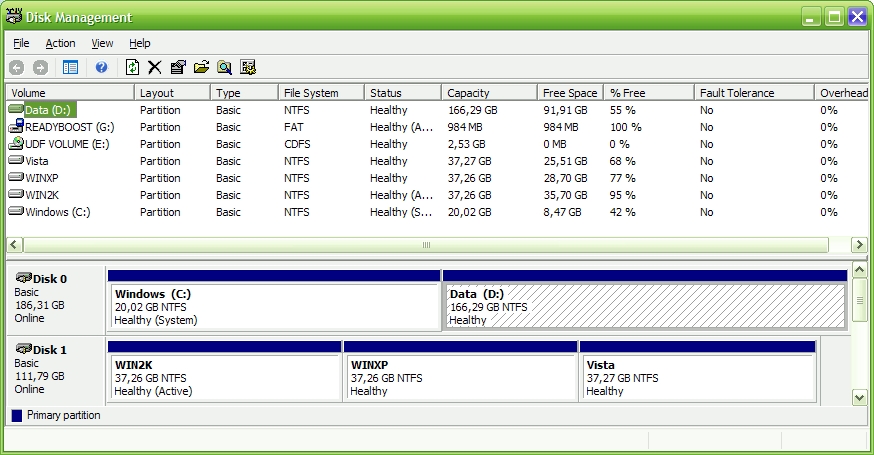Open the Help menu

click(139, 43)
